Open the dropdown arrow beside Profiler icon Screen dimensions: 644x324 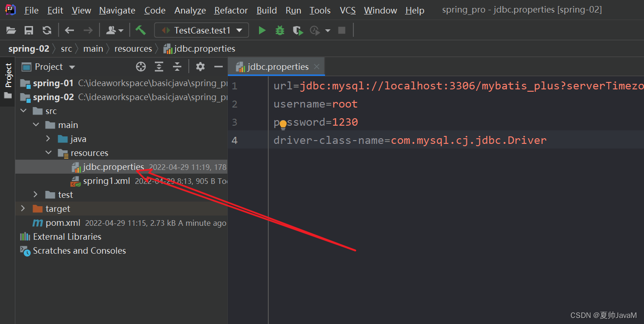328,31
